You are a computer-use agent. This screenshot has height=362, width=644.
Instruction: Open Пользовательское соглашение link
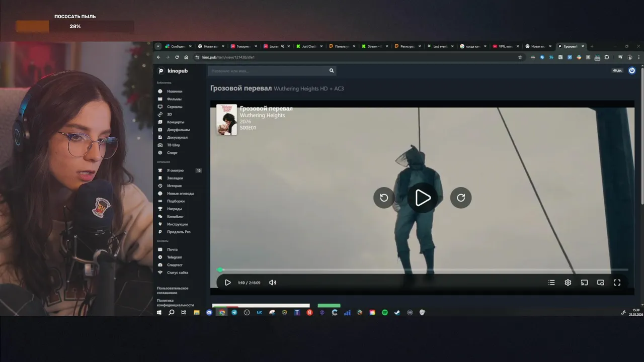172,290
